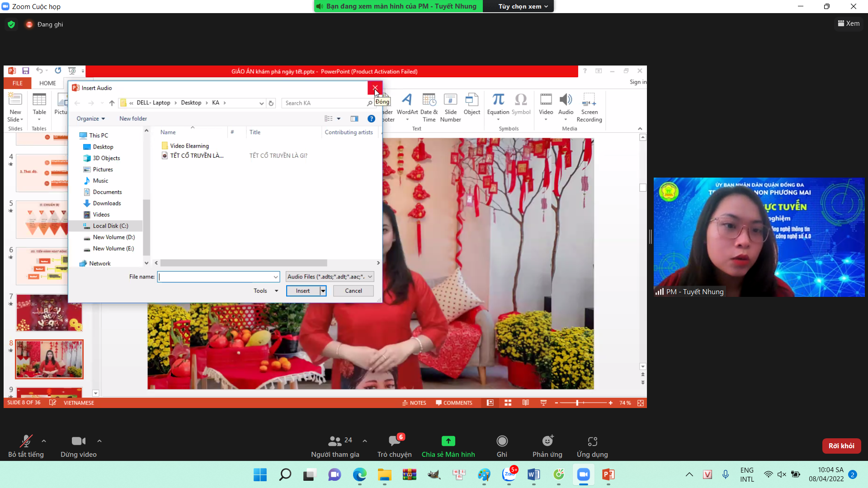The image size is (868, 488).
Task: Open the Insert button's arrow dropdown
Action: [323, 291]
